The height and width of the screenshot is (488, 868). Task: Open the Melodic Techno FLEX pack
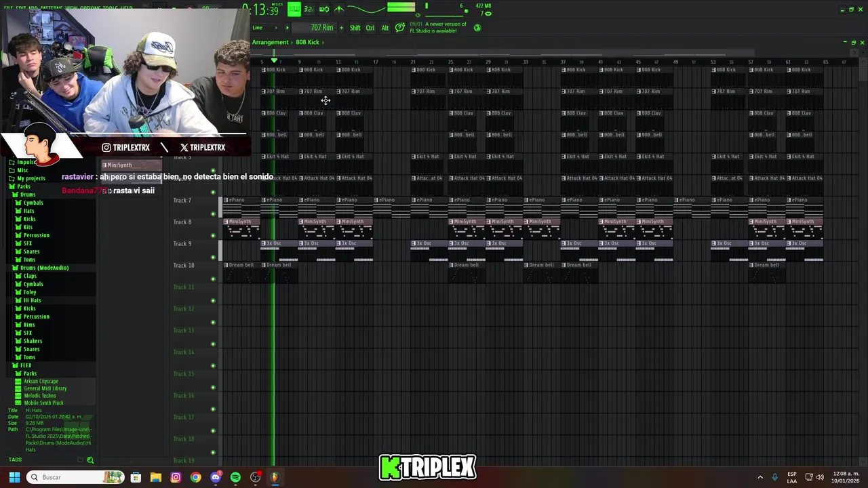tap(39, 396)
